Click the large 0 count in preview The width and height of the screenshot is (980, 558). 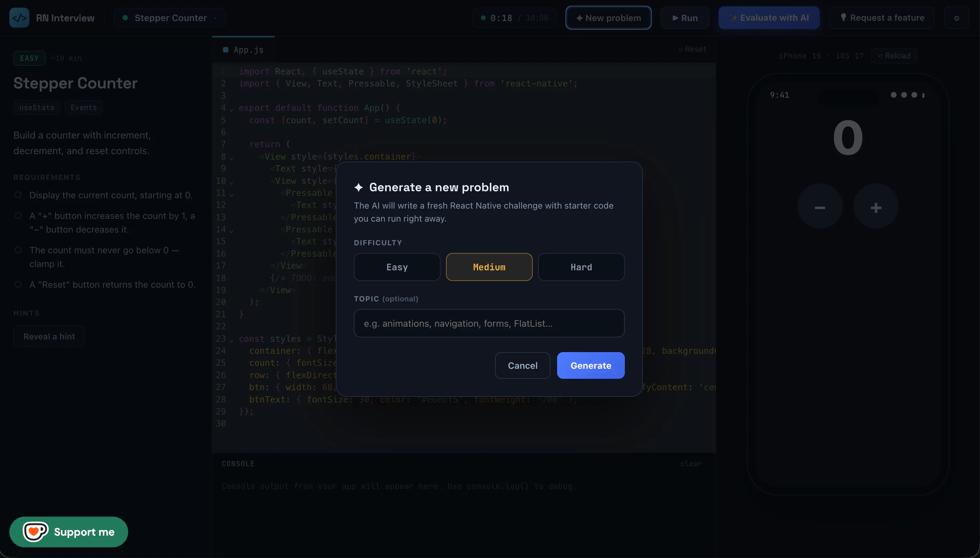pyautogui.click(x=848, y=137)
